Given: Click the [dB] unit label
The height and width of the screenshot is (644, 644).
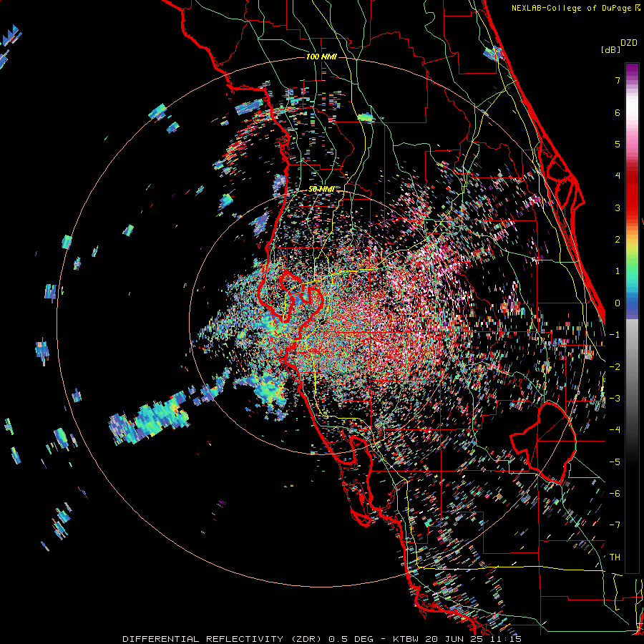Looking at the screenshot, I should tap(610, 50).
